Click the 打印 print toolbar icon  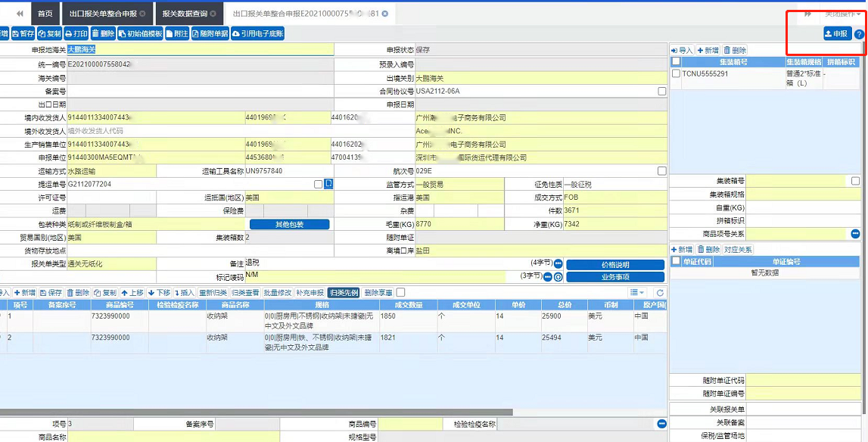point(76,34)
